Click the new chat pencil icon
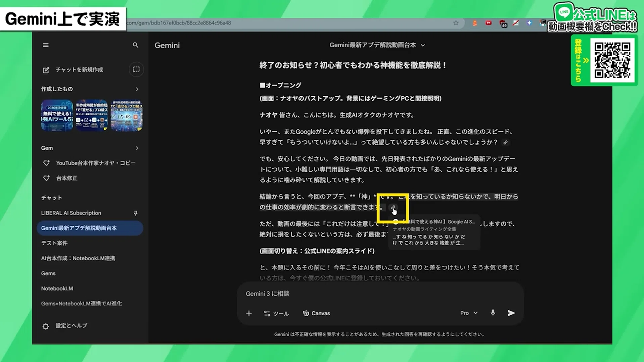 (x=46, y=70)
